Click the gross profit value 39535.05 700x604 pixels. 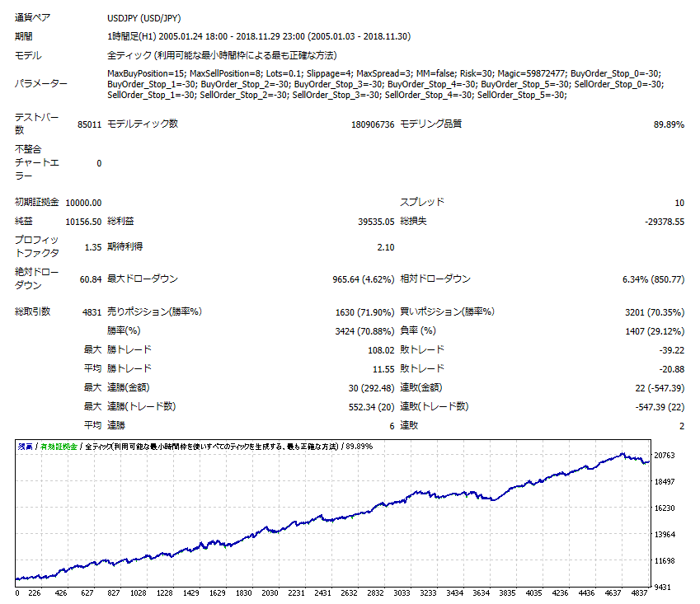(376, 222)
